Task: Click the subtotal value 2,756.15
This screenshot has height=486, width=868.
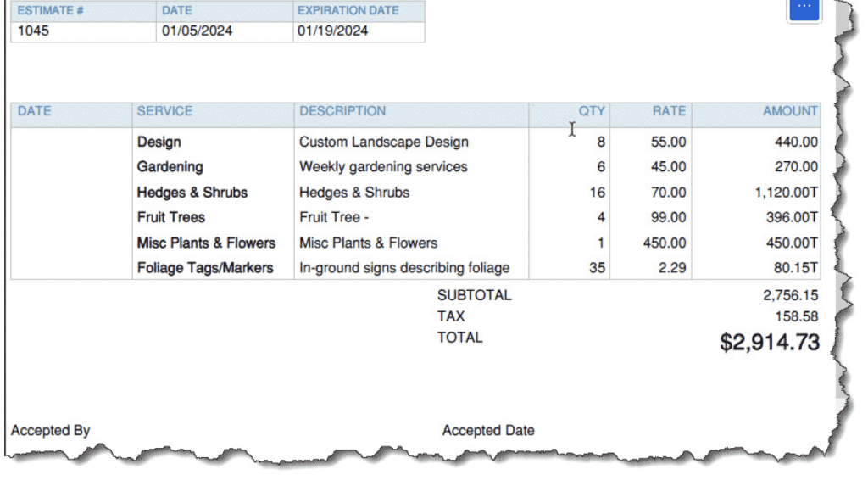Action: [x=790, y=295]
